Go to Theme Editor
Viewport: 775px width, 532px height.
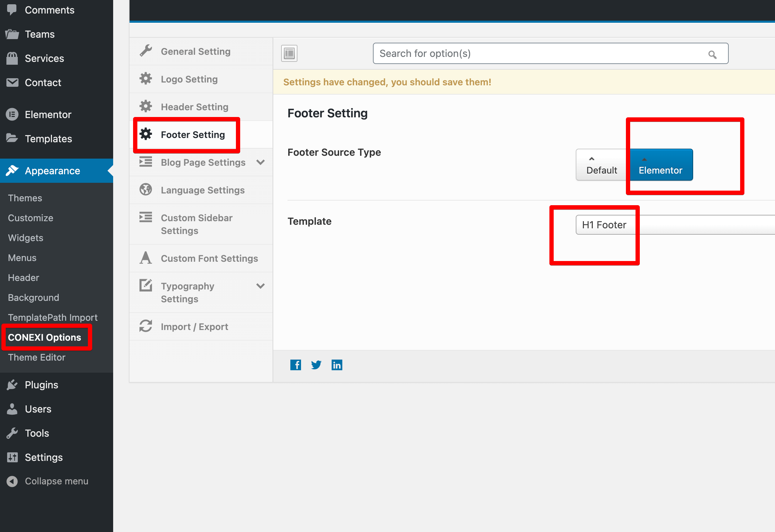tap(37, 357)
